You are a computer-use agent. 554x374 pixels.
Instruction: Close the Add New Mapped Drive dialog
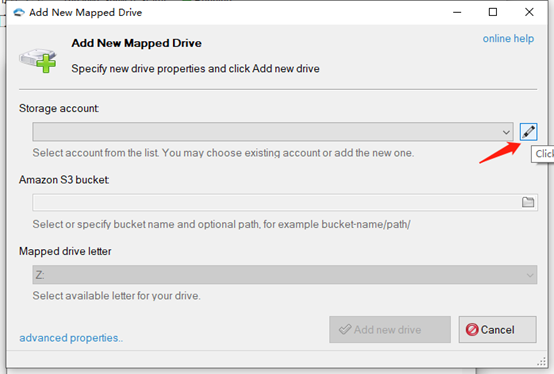click(529, 12)
